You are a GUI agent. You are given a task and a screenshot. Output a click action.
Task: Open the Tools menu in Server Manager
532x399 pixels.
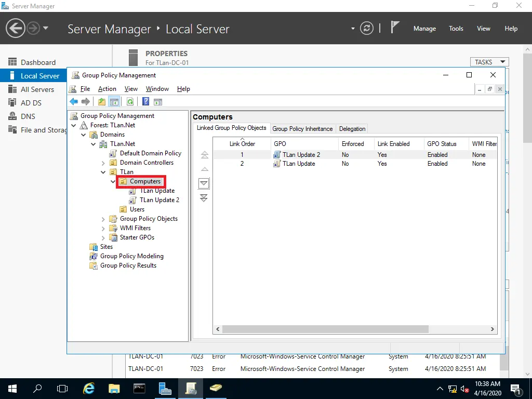tap(456, 29)
